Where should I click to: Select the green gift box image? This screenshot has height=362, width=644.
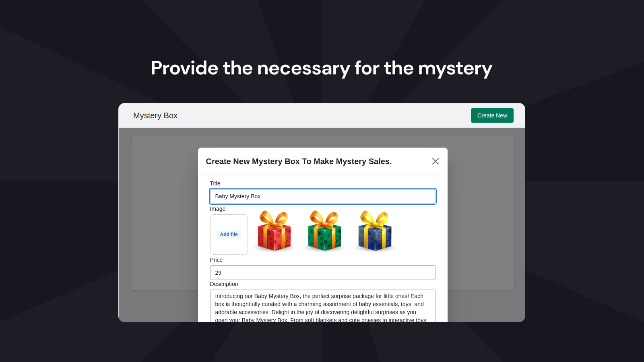(x=324, y=231)
